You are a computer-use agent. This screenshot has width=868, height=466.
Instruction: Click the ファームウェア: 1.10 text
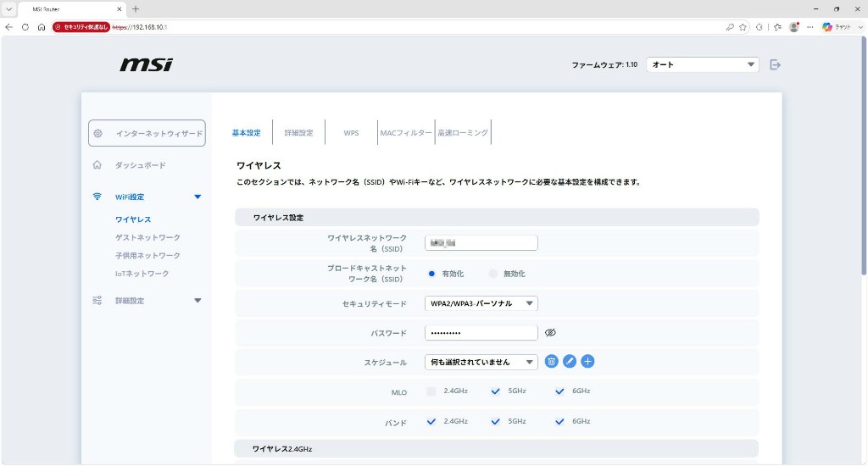(x=604, y=64)
